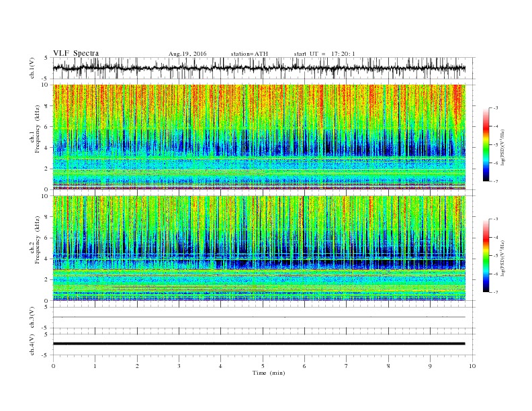
Task: Click the "6" tick on the time axis
Action: [304, 366]
